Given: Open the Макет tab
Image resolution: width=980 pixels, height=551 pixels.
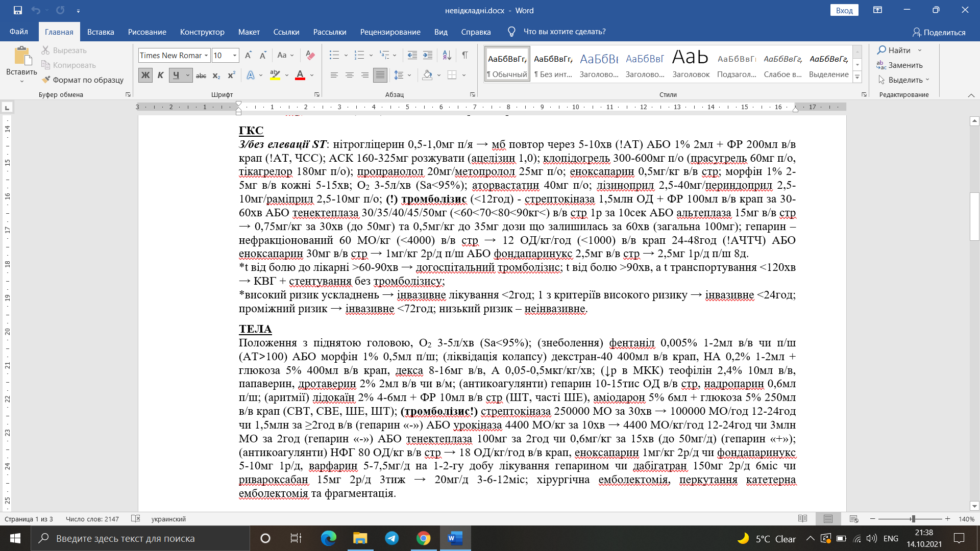Looking at the screenshot, I should pyautogui.click(x=249, y=32).
